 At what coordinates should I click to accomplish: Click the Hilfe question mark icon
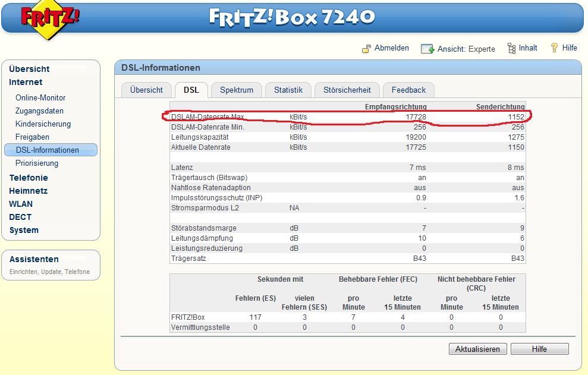click(x=554, y=48)
